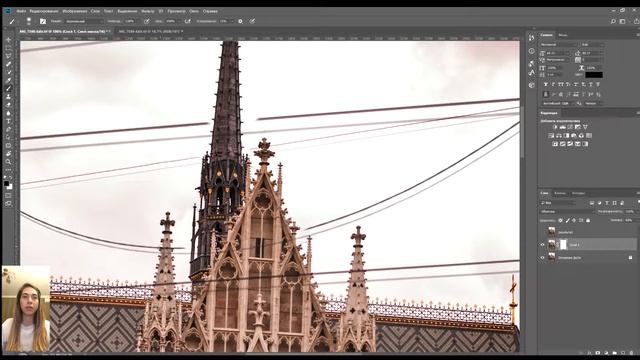
Task: Open the three-dots extra tools menu
Action: [8, 170]
